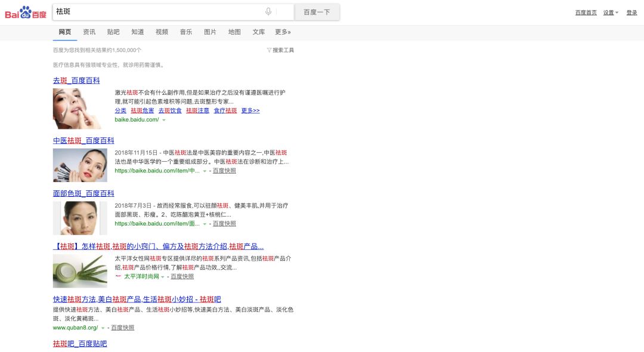The height and width of the screenshot is (352, 644).
Task: Expand the arrow next to baike.baidu.com/
Action: [164, 120]
